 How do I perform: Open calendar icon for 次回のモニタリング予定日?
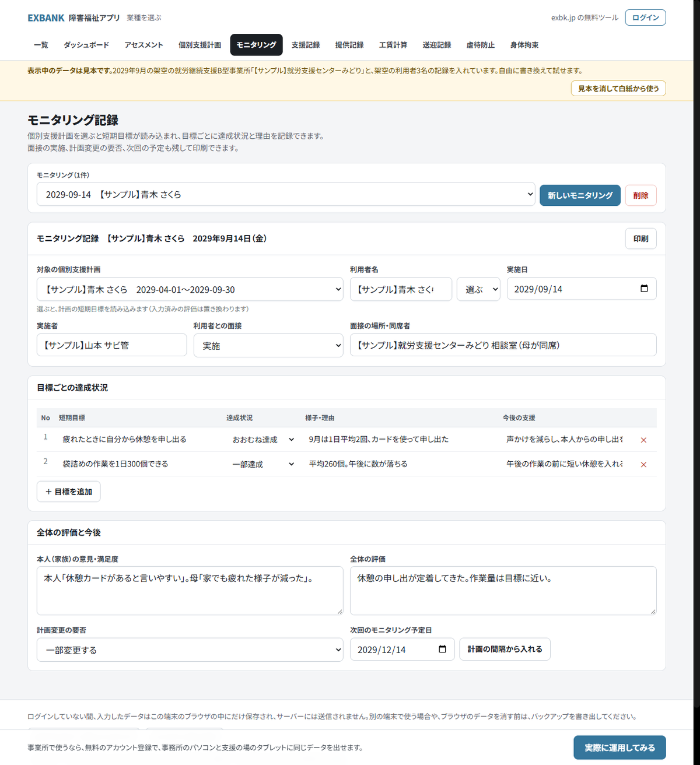(x=442, y=649)
